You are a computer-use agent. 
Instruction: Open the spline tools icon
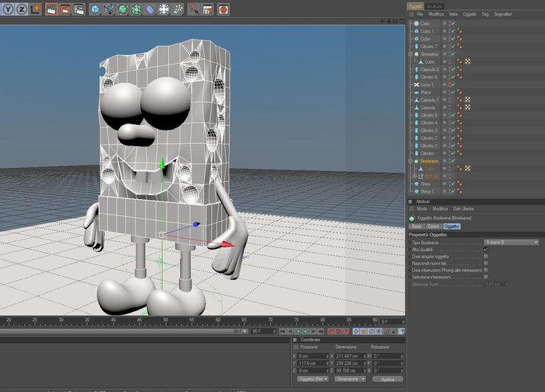pyautogui.click(x=108, y=9)
